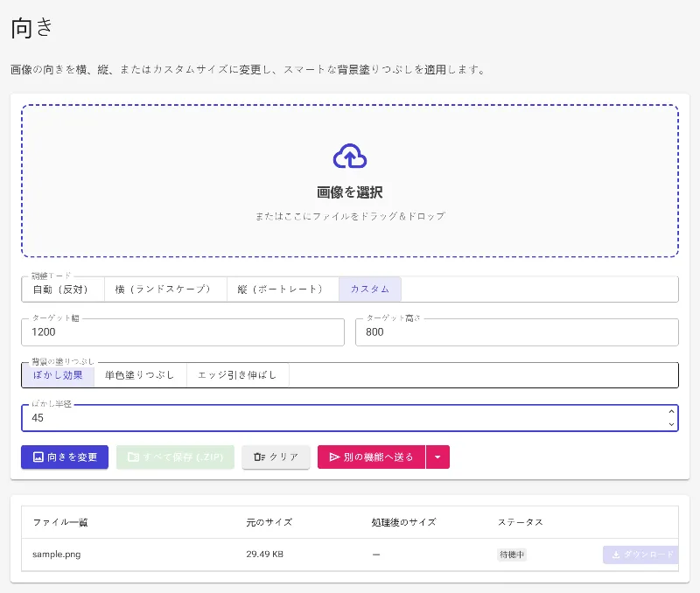Click ダウンロード button for sample.png
This screenshot has width=700, height=593.
click(x=640, y=555)
